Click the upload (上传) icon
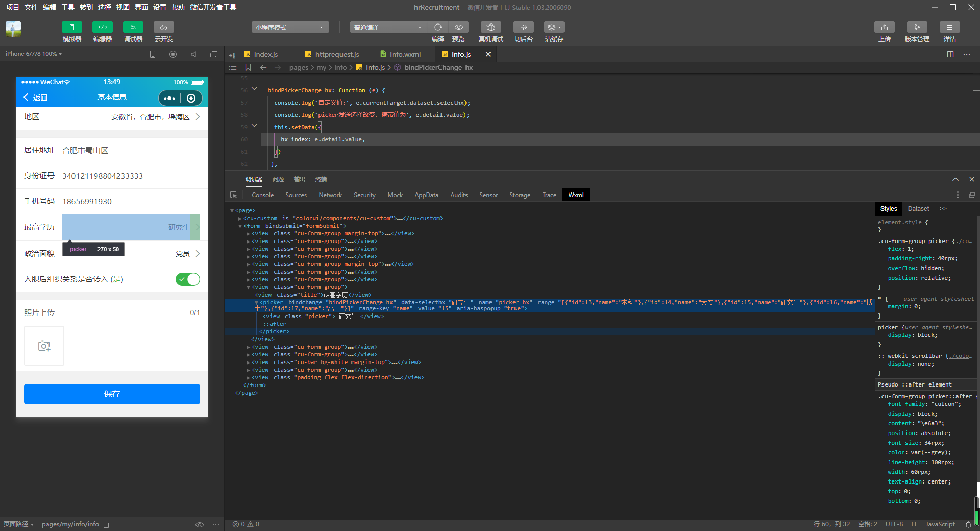 (884, 27)
